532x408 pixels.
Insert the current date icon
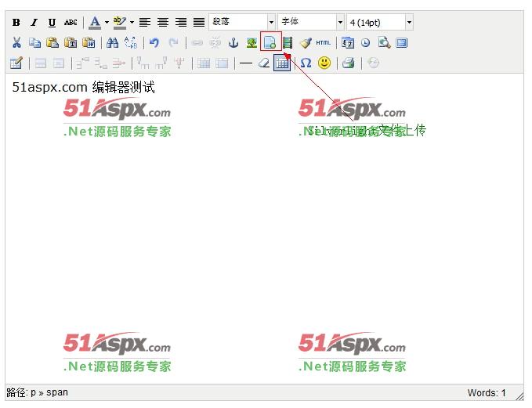tap(348, 43)
